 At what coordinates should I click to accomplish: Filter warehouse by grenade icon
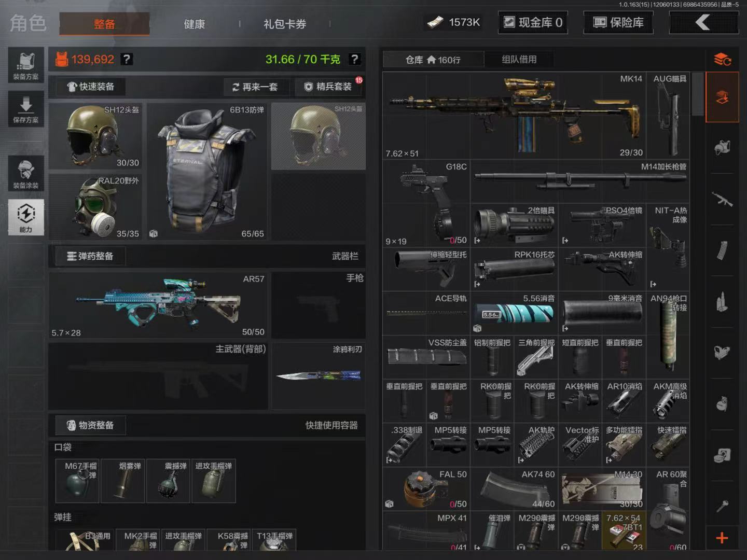click(x=722, y=403)
